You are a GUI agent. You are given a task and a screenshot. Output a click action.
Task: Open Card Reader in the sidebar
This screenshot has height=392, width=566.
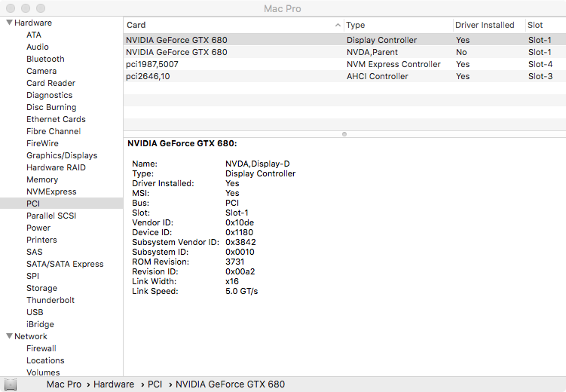[51, 83]
